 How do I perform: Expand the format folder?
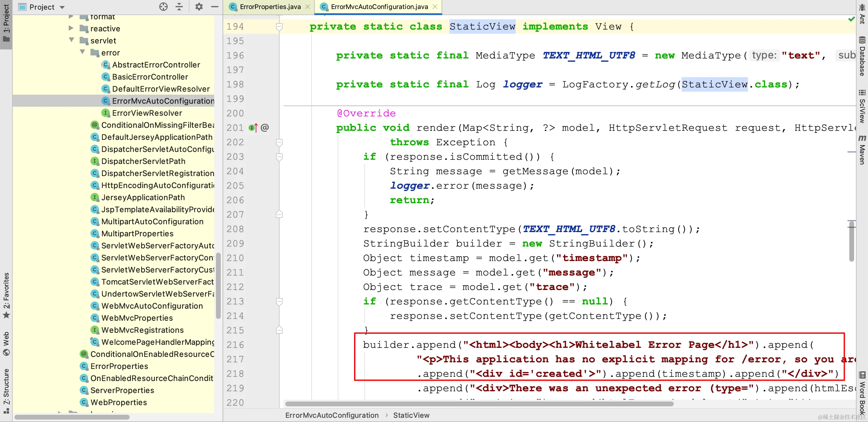click(x=71, y=17)
